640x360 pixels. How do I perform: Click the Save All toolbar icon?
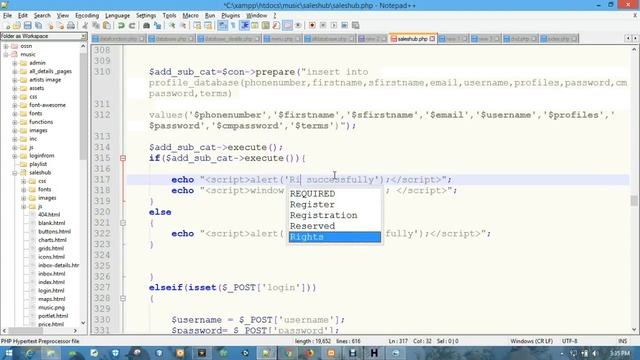click(38, 26)
